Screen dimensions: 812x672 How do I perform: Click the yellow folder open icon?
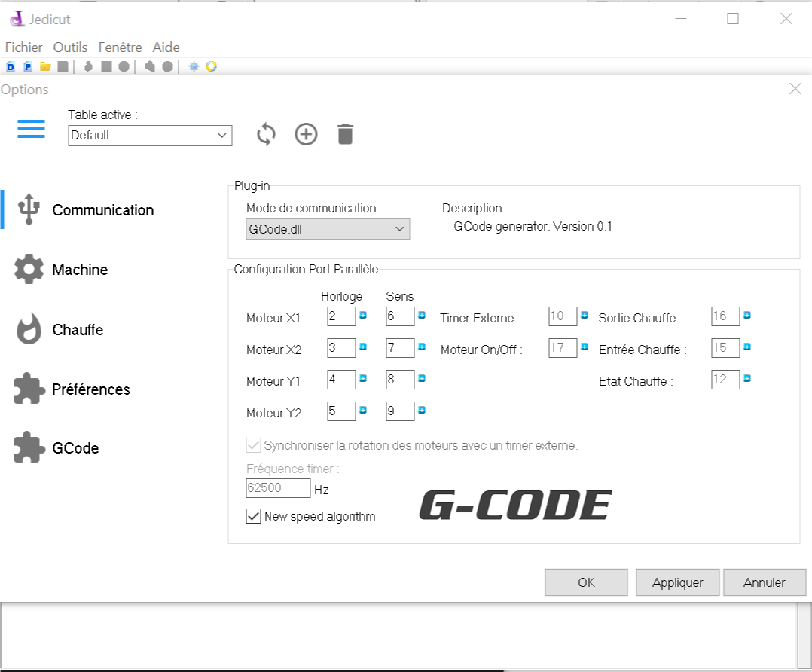coord(45,66)
